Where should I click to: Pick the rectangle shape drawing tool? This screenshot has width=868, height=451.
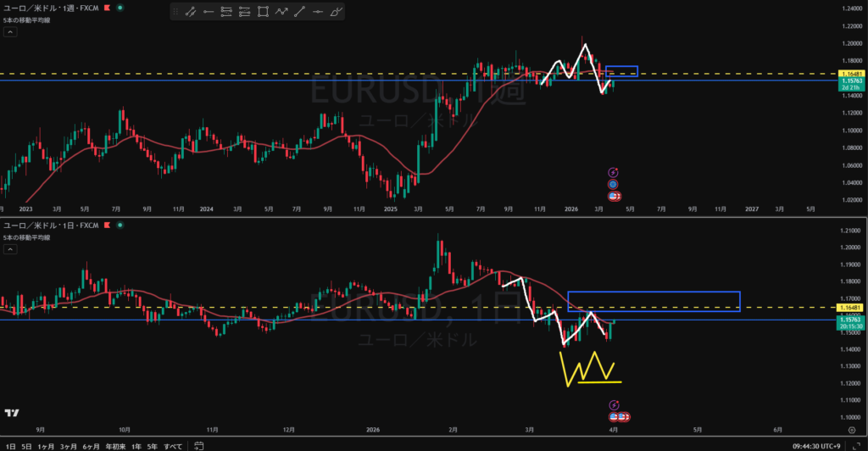pyautogui.click(x=263, y=12)
